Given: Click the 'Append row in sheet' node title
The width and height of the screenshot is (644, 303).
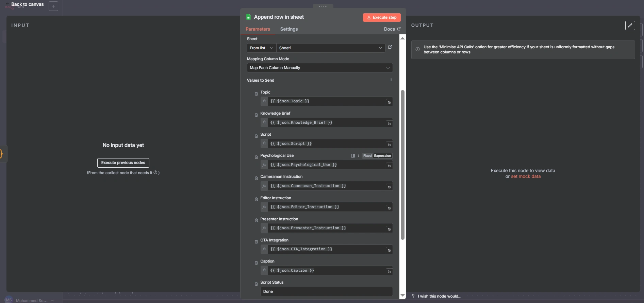Looking at the screenshot, I should click(x=279, y=17).
